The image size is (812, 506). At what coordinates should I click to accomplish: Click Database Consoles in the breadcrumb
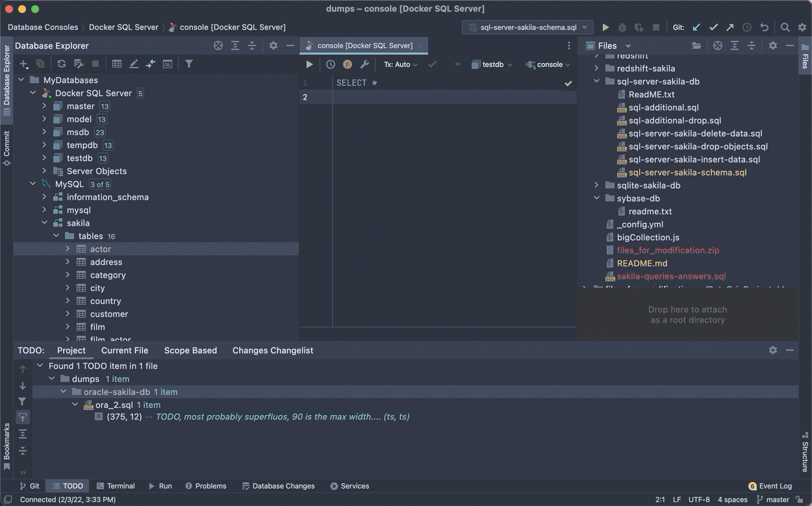pos(43,27)
